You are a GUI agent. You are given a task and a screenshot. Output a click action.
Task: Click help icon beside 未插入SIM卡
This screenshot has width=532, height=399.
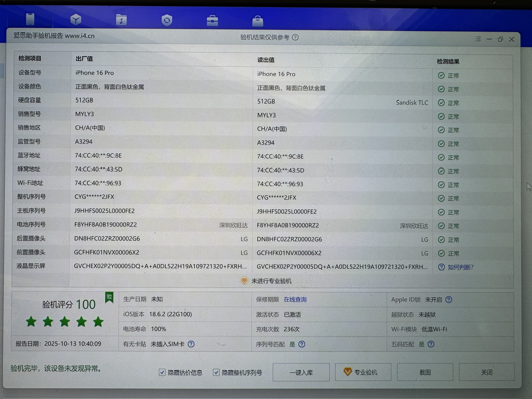click(191, 344)
